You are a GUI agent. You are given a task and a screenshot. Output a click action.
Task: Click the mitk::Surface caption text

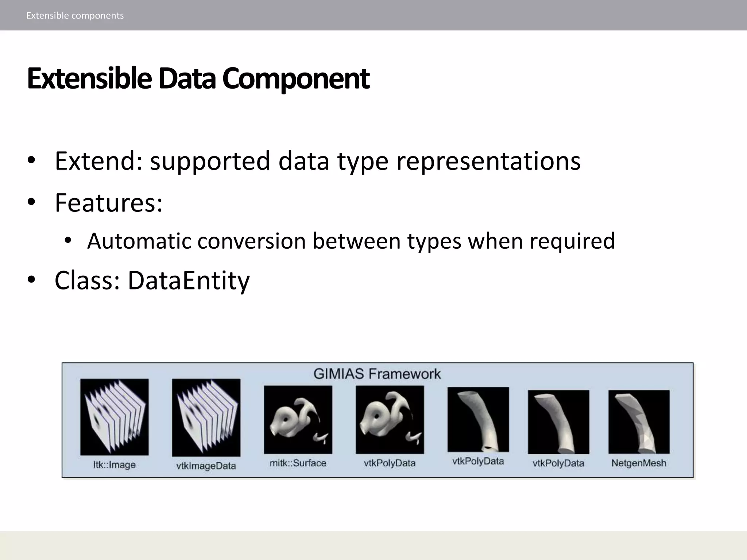[x=298, y=463]
